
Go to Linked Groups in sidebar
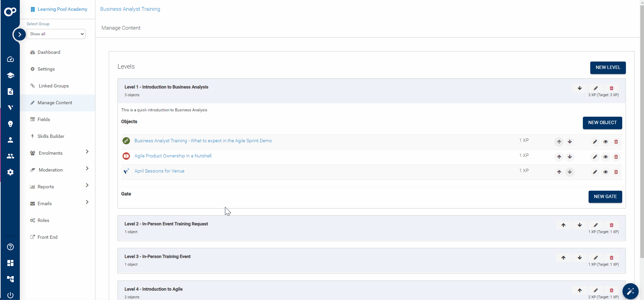(53, 86)
